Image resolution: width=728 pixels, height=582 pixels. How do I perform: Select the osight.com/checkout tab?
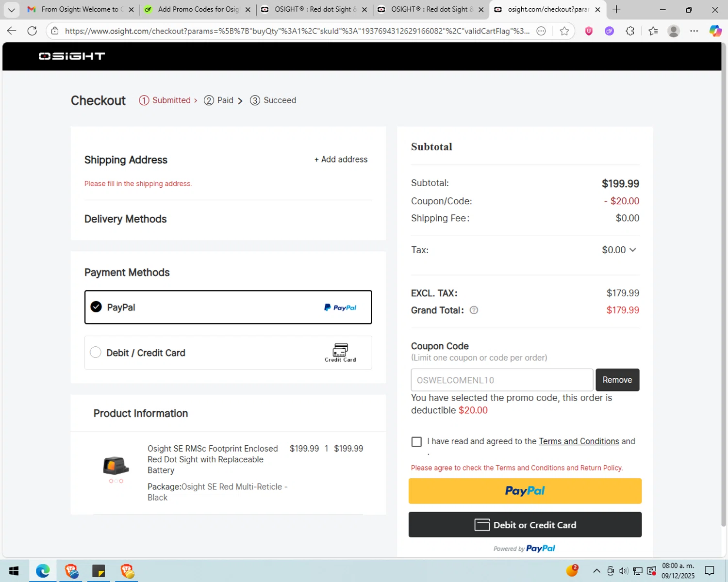click(547, 9)
